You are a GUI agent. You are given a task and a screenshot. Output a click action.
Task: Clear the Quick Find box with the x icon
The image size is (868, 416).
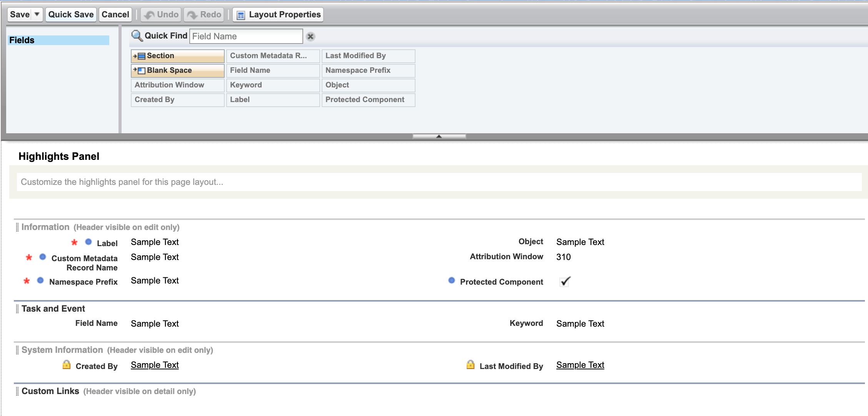[x=310, y=37]
